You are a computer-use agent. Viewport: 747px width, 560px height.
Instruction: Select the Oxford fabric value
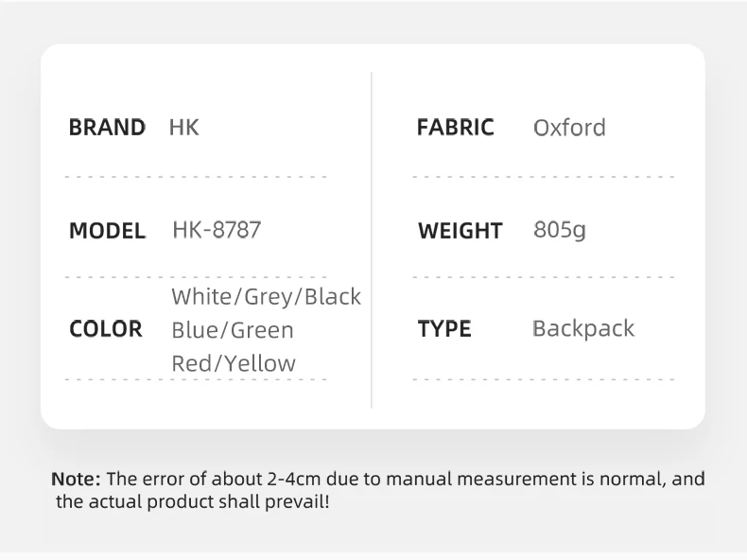point(569,128)
